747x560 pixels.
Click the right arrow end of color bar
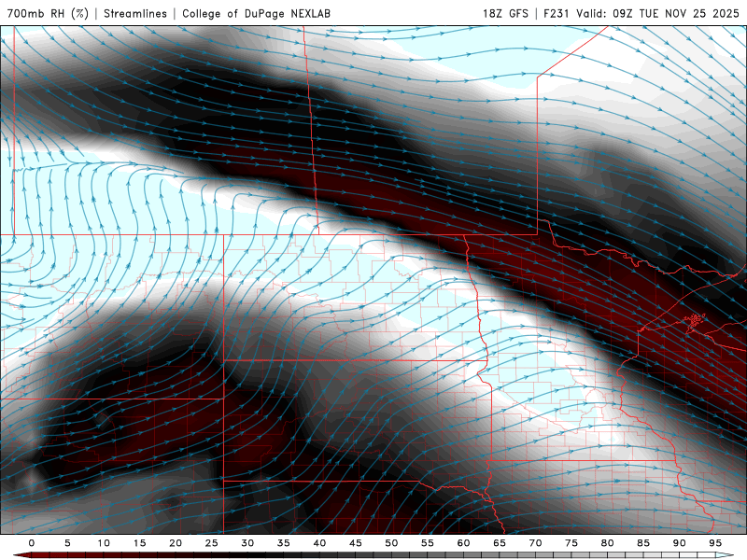coord(725,555)
